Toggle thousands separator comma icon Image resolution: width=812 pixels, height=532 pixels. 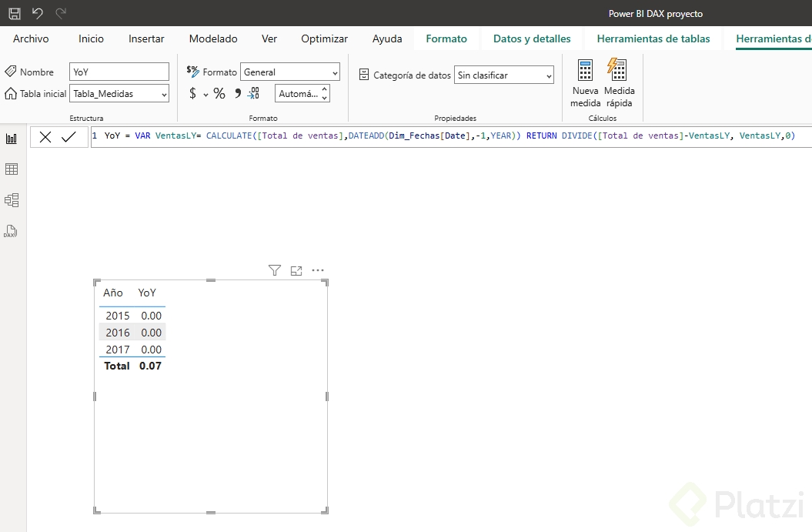[238, 93]
